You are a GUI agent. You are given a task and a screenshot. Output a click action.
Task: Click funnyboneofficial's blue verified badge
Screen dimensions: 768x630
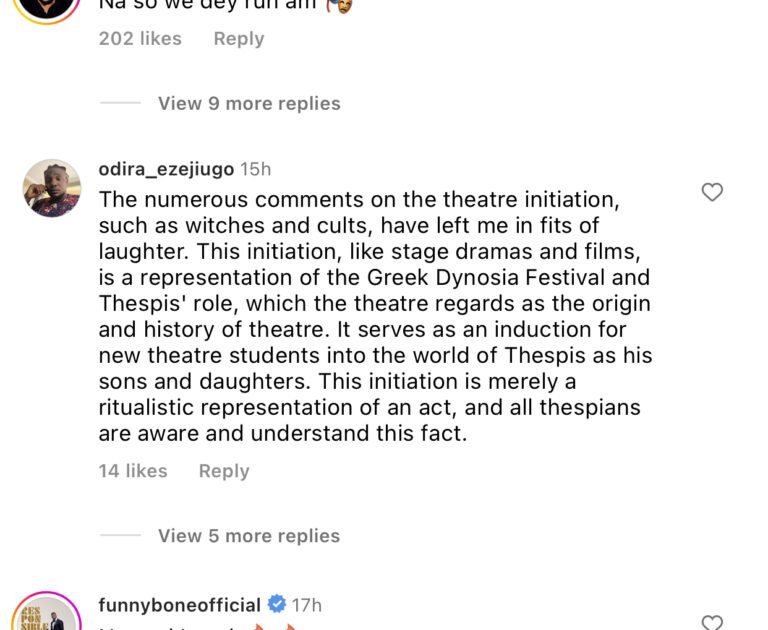[x=277, y=605]
